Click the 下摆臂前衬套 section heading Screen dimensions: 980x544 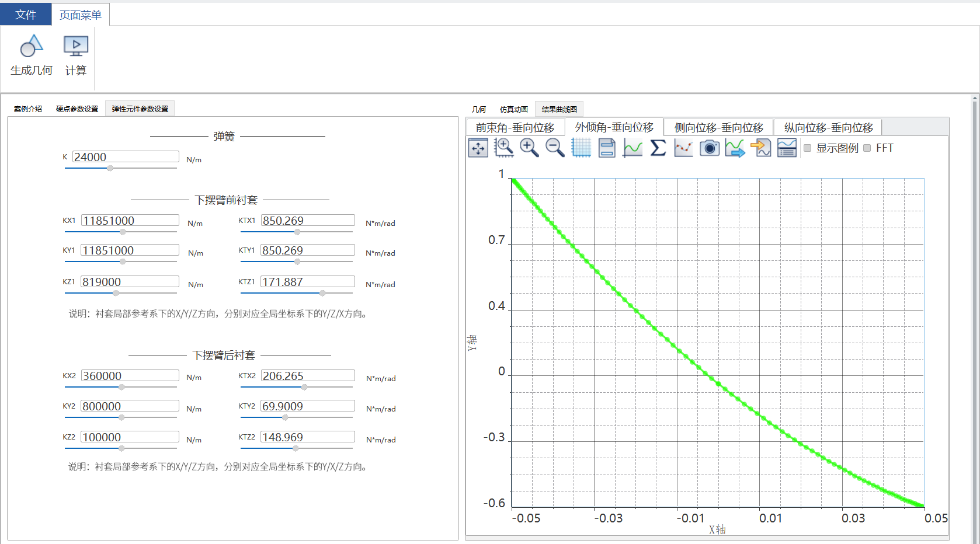(x=226, y=200)
